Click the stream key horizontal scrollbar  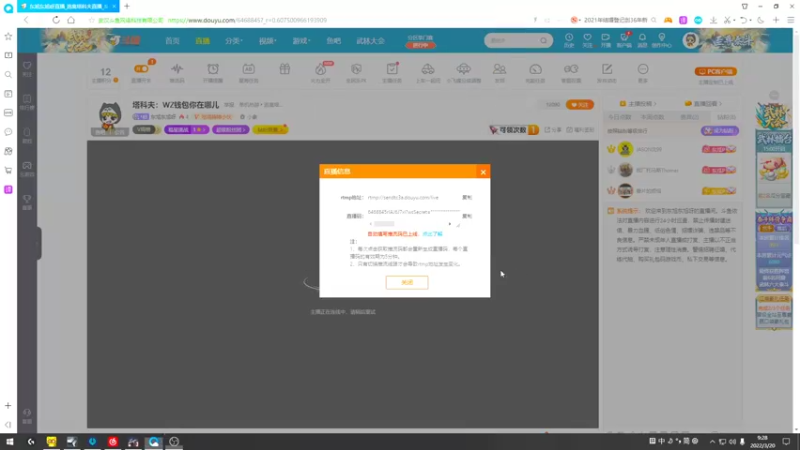coord(411,223)
